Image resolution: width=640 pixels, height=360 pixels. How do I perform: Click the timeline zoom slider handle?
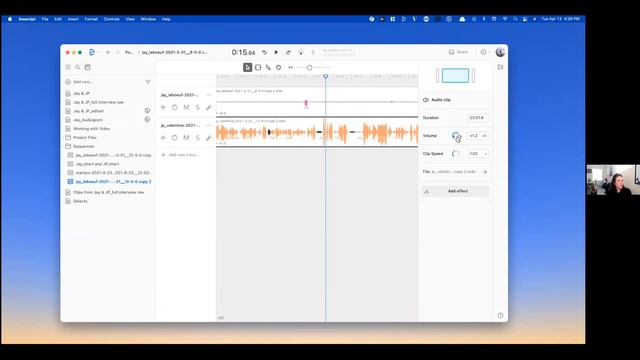[x=309, y=68]
